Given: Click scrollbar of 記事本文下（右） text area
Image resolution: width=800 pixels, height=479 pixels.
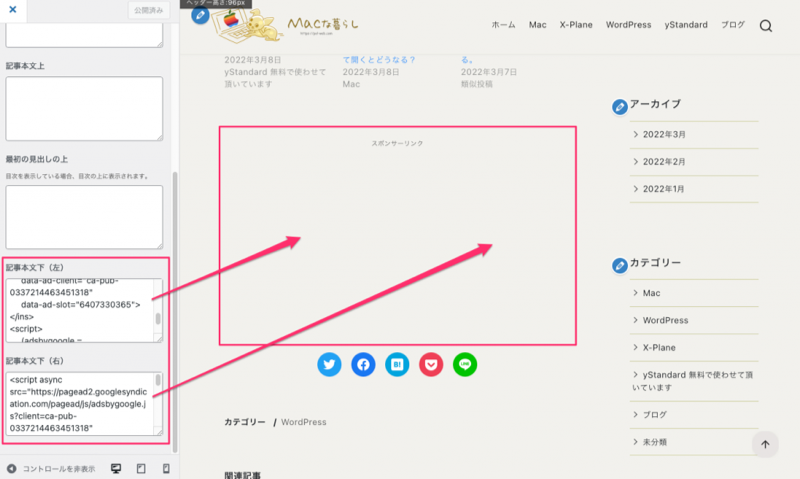Looking at the screenshot, I should [158, 380].
